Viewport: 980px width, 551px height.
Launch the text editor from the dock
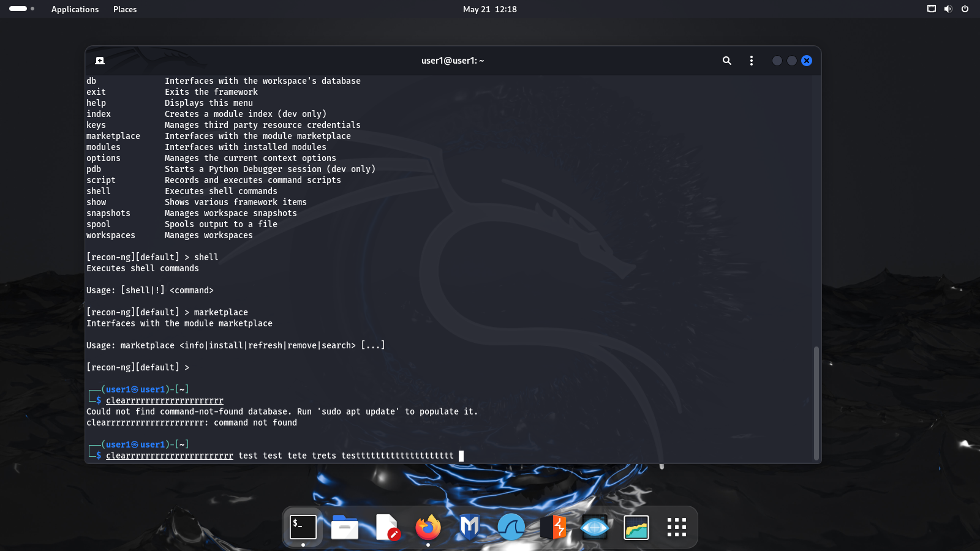[386, 527]
